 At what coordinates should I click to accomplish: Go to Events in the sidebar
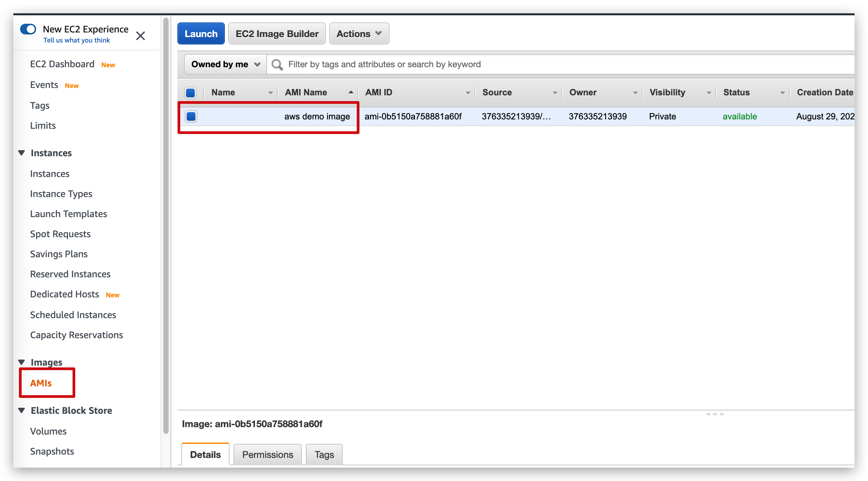(44, 85)
